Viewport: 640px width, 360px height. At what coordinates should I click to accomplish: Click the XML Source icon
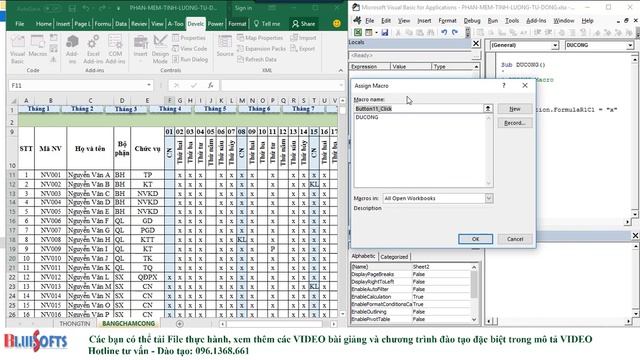click(x=225, y=45)
